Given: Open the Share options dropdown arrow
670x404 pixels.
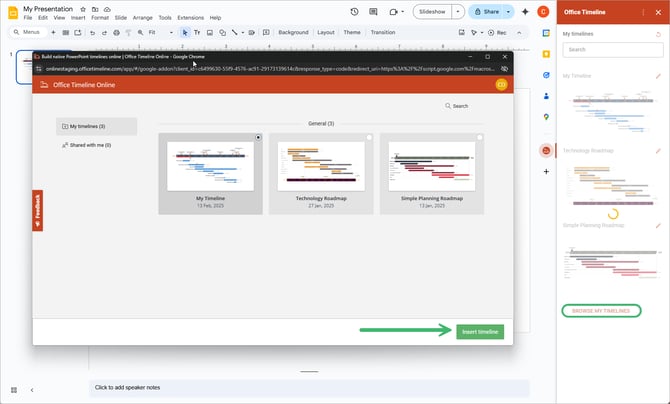Looking at the screenshot, I should pyautogui.click(x=508, y=12).
